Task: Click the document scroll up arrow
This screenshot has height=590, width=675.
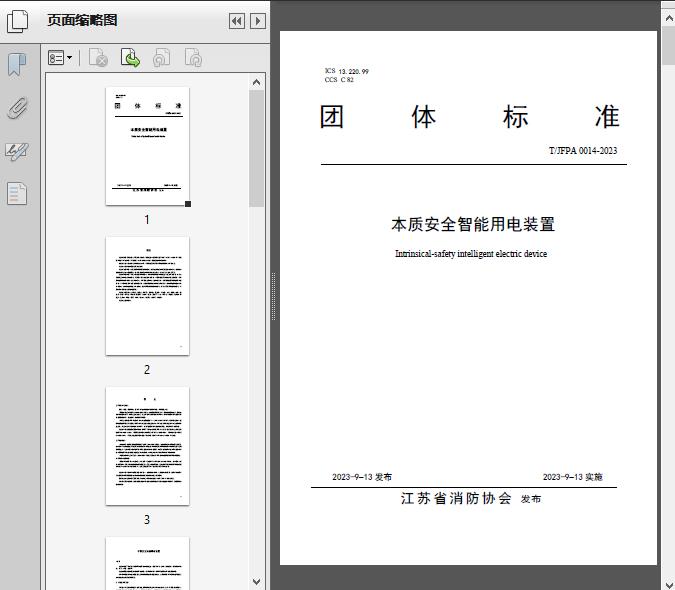Action: pyautogui.click(x=669, y=19)
